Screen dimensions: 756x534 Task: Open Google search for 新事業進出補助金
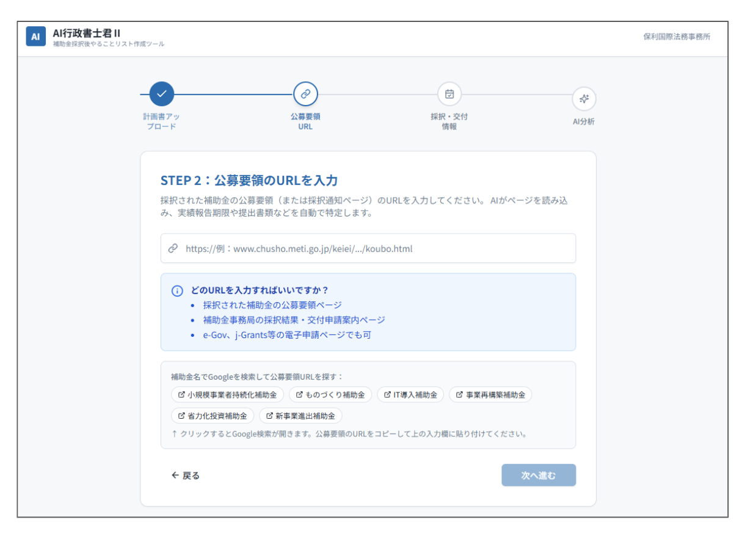300,416
